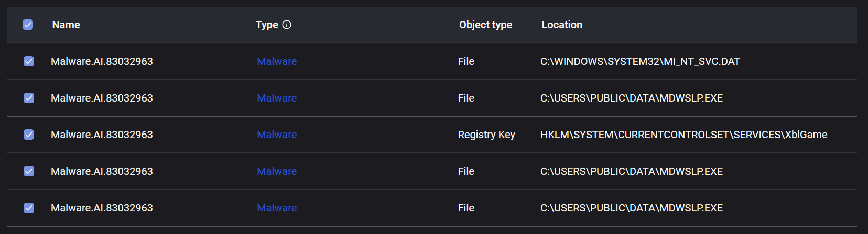
Task: Toggle checkbox in fourth row MDWSLP.EXE entry
Action: [29, 171]
